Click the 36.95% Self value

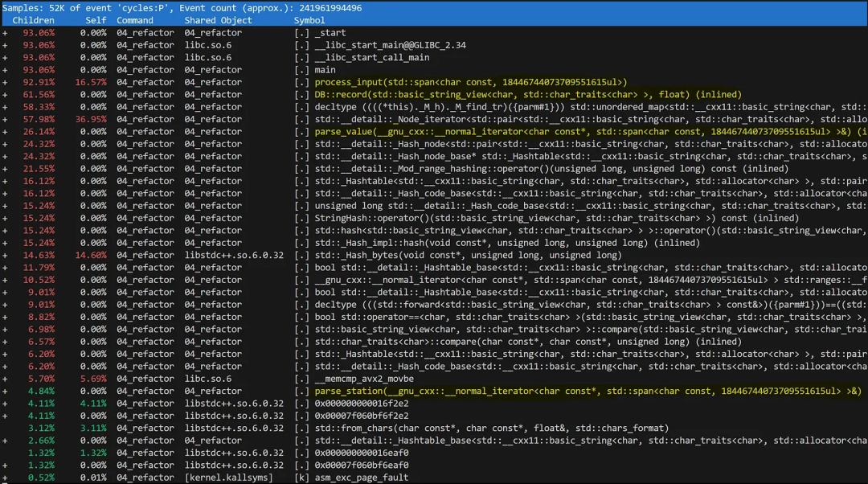(91, 120)
